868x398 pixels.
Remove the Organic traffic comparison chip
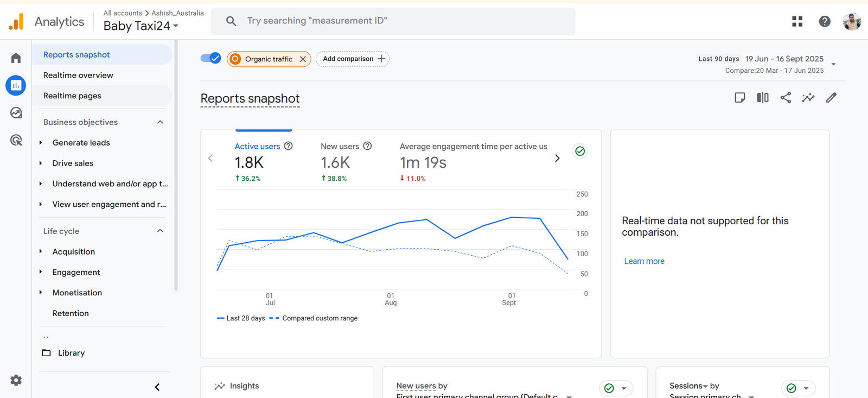[303, 59]
